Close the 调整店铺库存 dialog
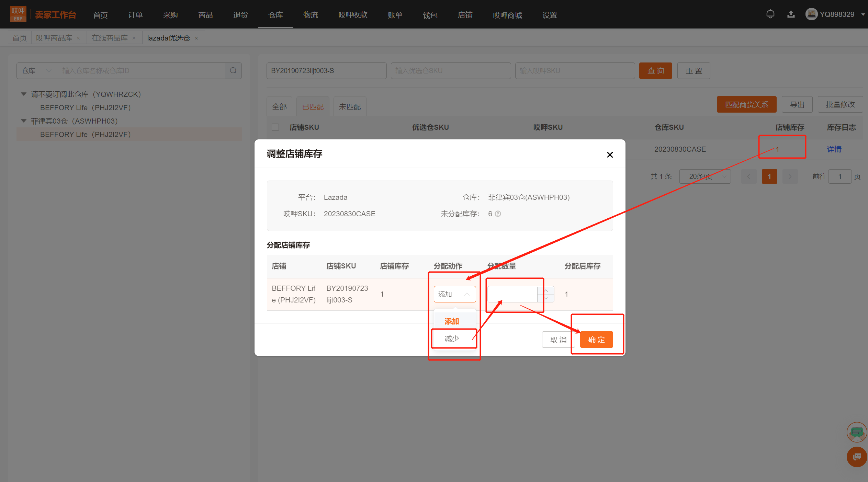 click(x=610, y=155)
